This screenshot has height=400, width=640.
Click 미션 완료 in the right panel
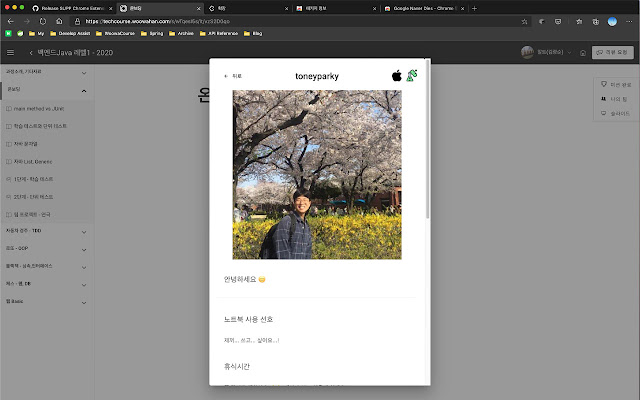[x=616, y=84]
